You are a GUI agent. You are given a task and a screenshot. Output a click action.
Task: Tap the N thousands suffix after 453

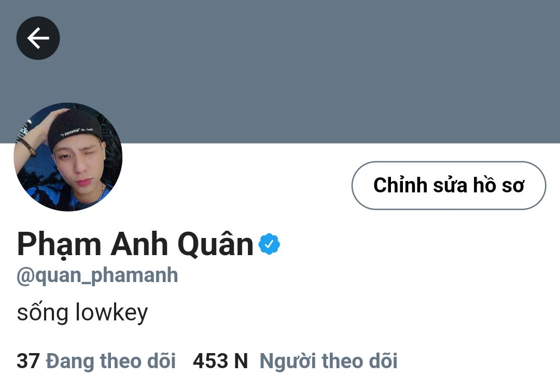[x=241, y=361]
